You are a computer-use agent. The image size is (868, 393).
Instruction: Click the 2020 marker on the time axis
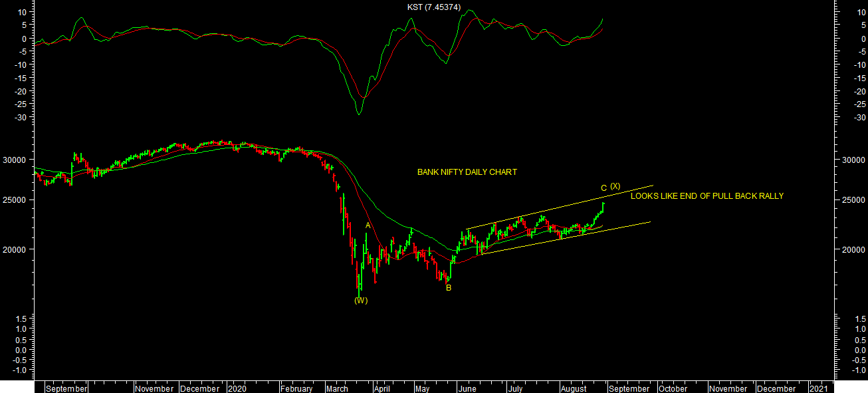coord(237,388)
